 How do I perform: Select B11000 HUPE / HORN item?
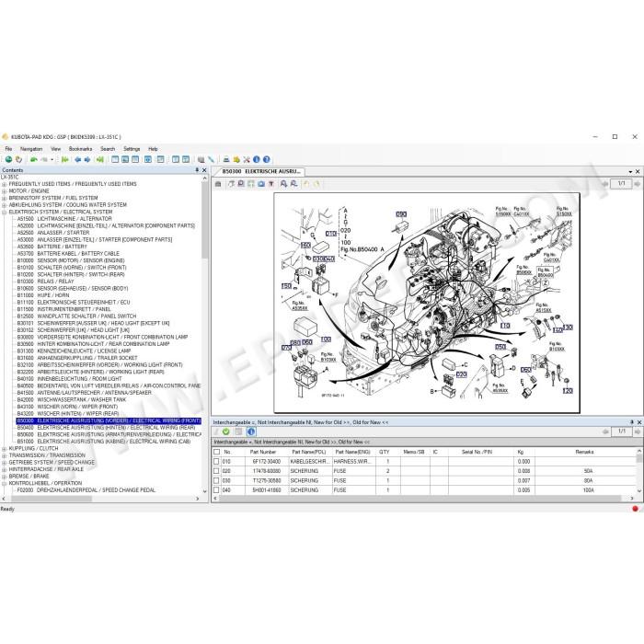pos(43,295)
